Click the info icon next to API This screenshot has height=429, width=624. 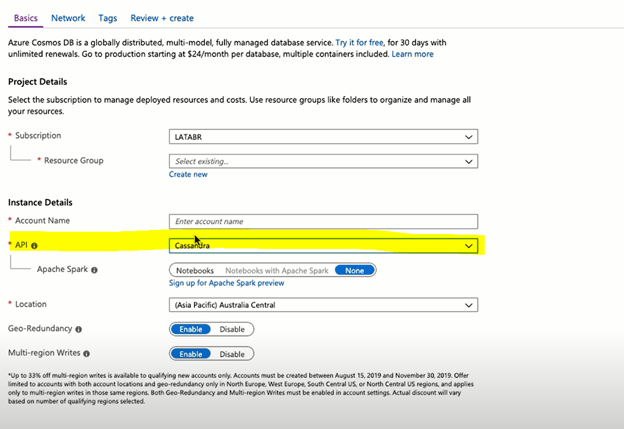coord(34,245)
